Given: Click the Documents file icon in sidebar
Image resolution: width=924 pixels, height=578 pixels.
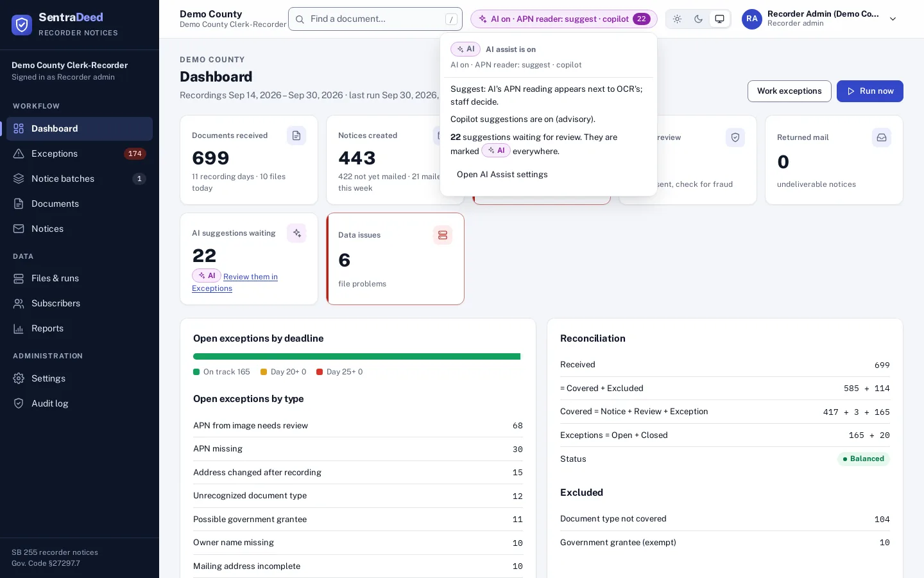Looking at the screenshot, I should click(19, 204).
